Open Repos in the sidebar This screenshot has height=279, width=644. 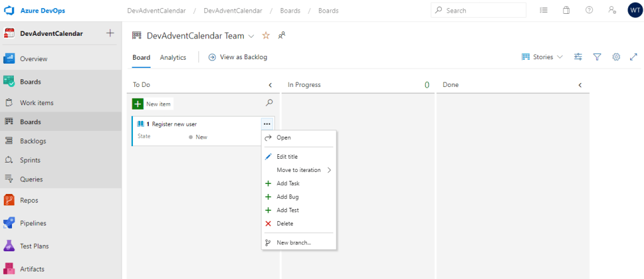(x=28, y=200)
